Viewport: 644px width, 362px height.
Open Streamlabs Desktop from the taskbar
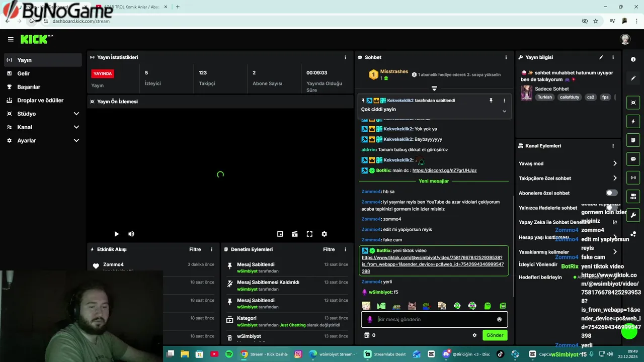pos(384,354)
